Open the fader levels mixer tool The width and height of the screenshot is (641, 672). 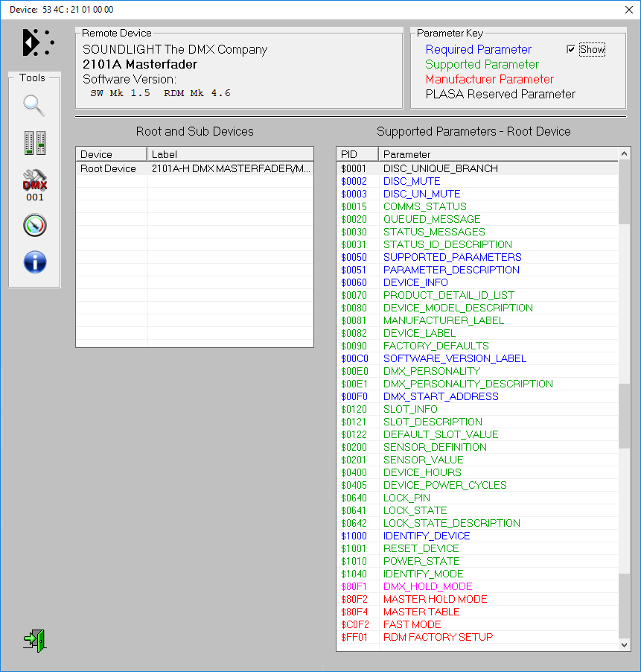pos(35,143)
